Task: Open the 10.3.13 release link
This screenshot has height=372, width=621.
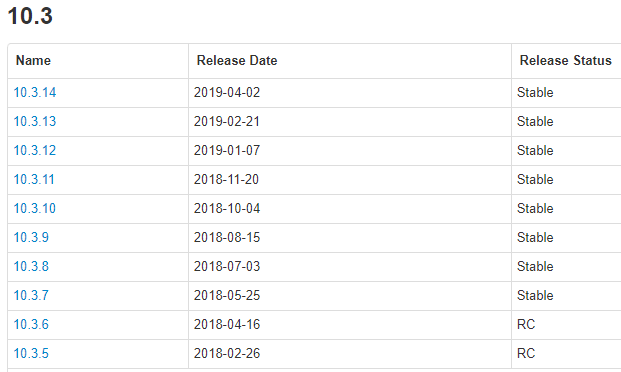Action: click(35, 121)
